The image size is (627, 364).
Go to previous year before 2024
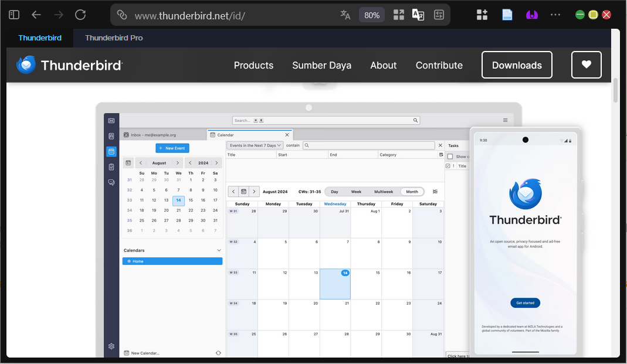[190, 162]
